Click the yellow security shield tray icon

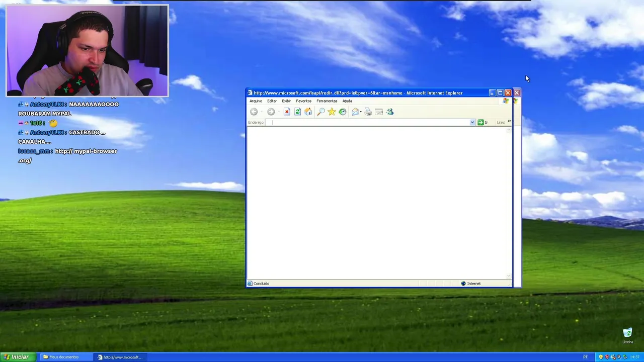[601, 357]
